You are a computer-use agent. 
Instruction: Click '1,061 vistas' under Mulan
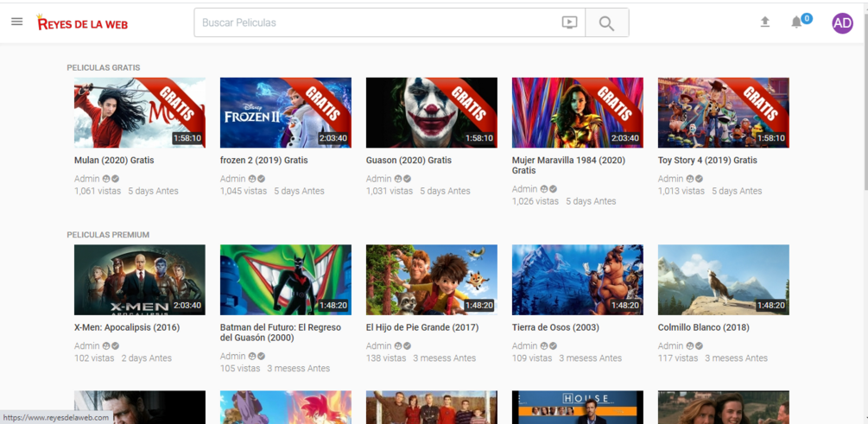pos(98,191)
